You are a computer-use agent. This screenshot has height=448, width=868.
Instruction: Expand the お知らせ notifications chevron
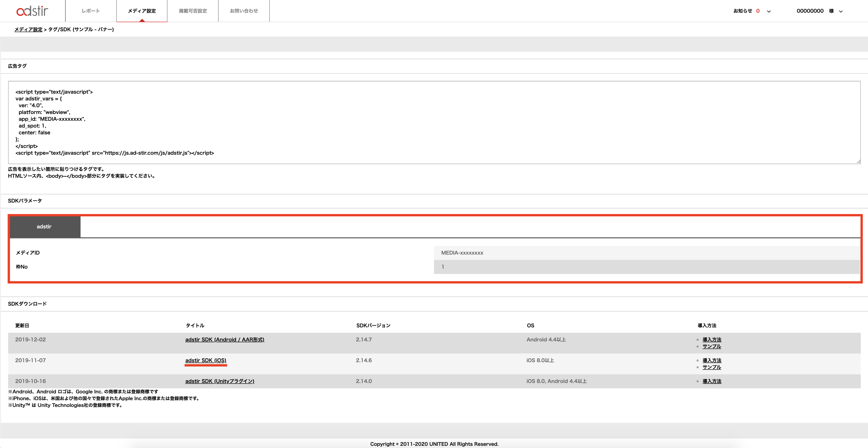[x=769, y=11]
